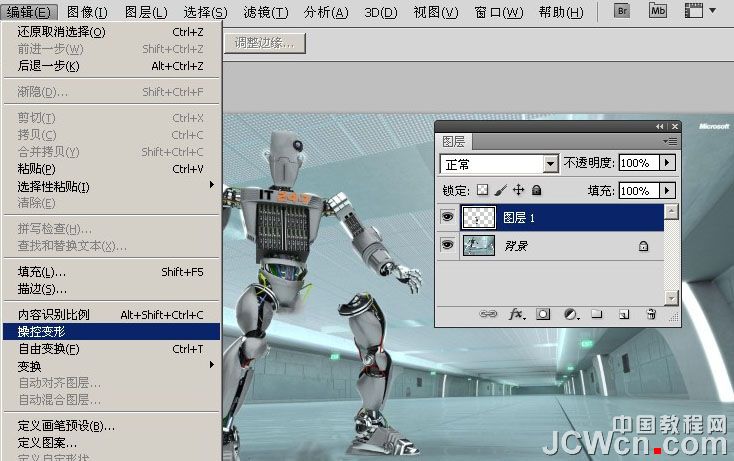Open the 帮助(H) menu
The image size is (734, 461).
(x=561, y=12)
